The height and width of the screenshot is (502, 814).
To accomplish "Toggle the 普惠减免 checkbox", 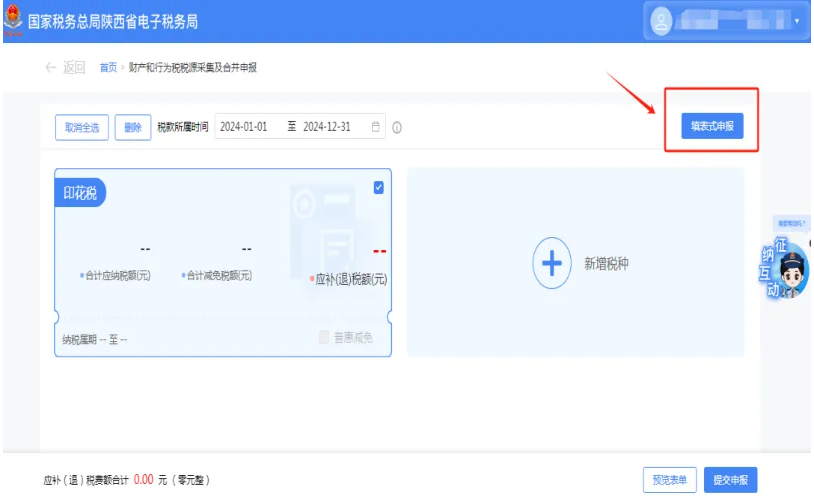I will point(324,338).
